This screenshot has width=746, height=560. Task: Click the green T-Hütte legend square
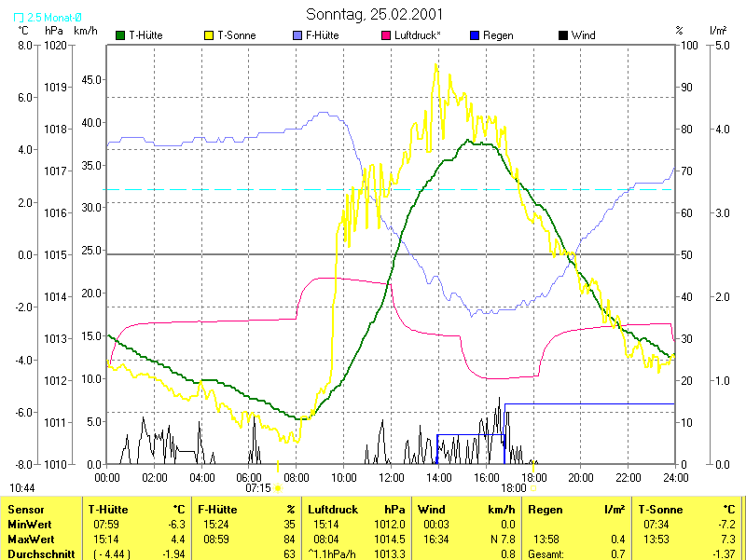click(x=120, y=35)
